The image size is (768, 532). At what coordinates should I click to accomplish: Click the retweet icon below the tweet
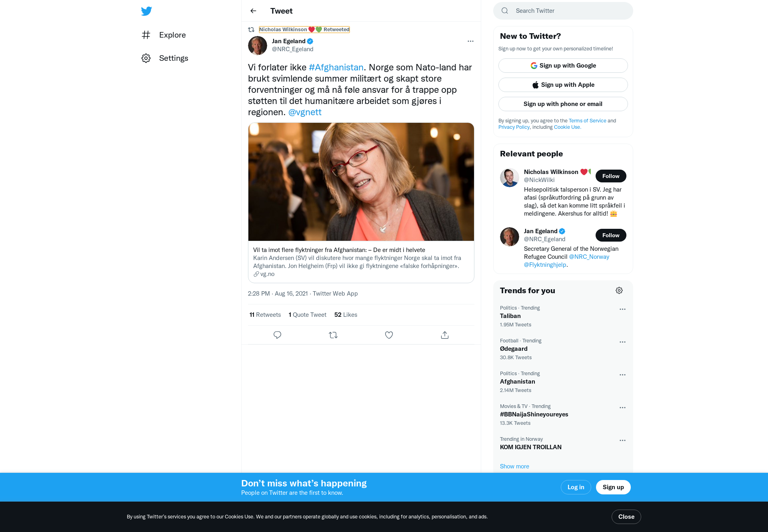(333, 335)
